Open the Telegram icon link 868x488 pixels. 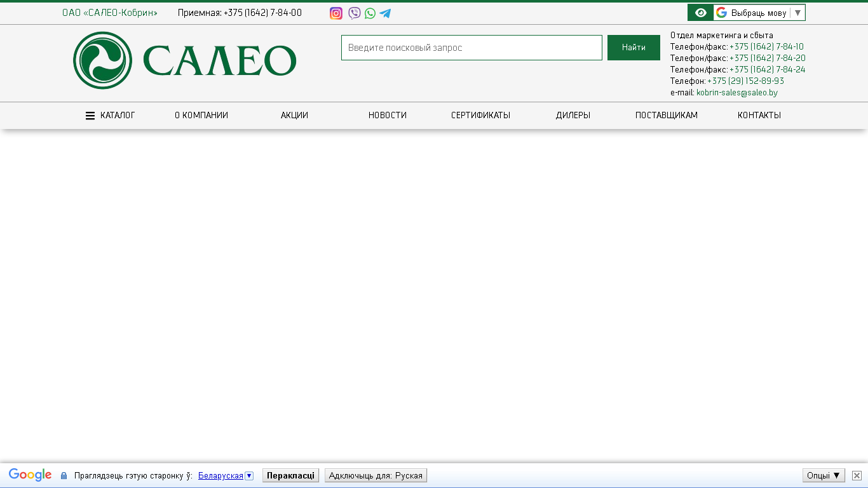click(x=385, y=13)
